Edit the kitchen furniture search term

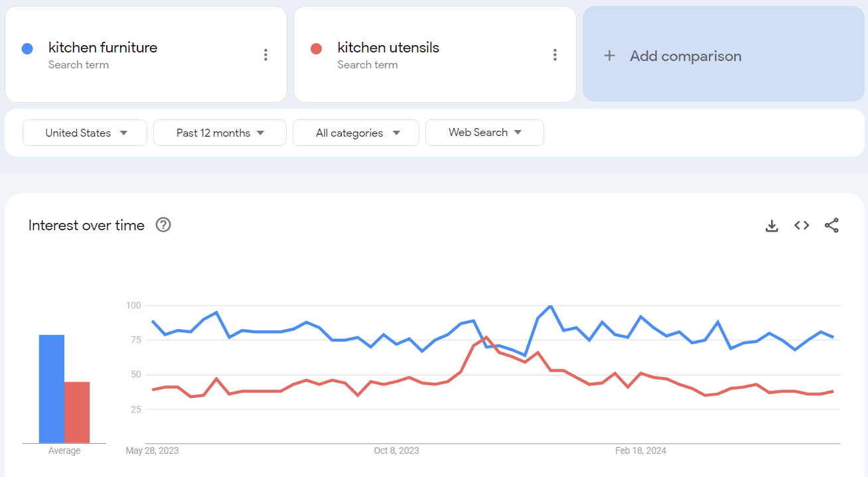pyautogui.click(x=103, y=48)
